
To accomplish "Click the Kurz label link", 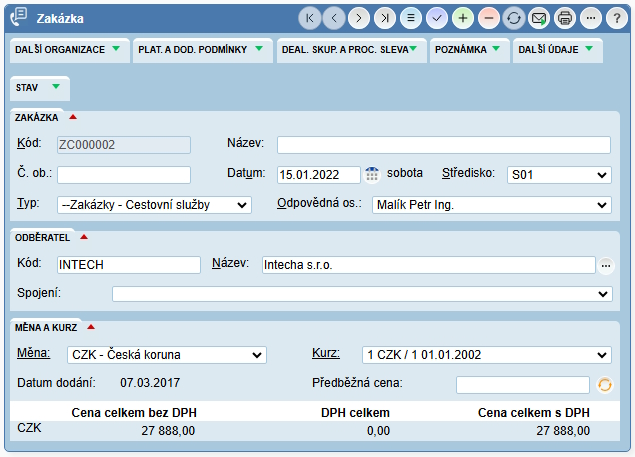I will [x=326, y=353].
